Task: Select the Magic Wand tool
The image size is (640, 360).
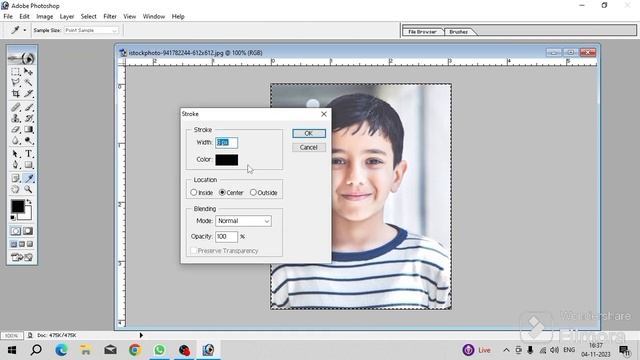Action: 28,82
